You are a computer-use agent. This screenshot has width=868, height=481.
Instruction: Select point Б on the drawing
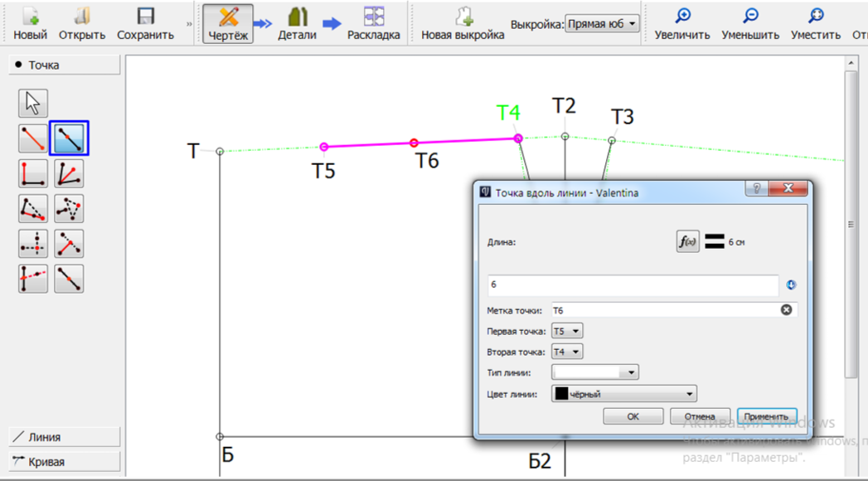[x=220, y=437]
